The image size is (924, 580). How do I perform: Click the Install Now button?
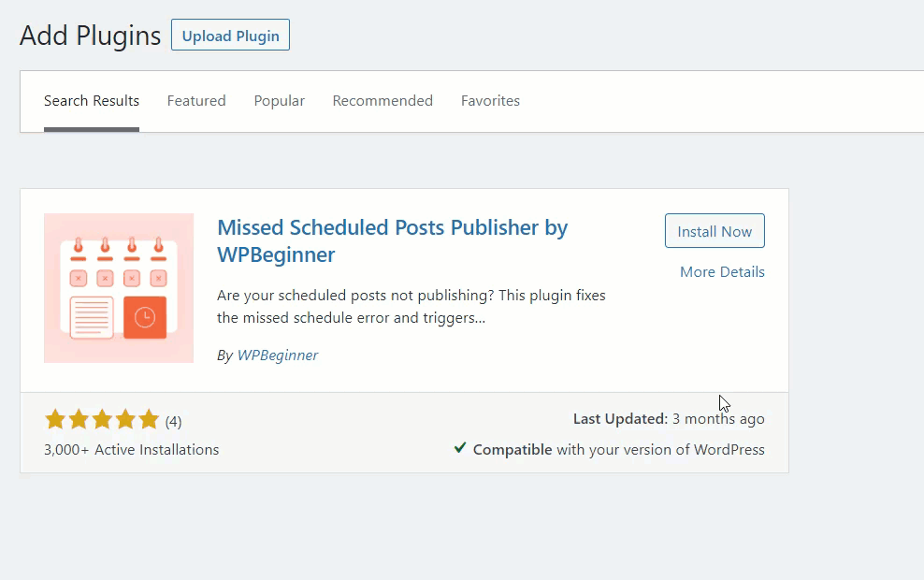pyautogui.click(x=715, y=231)
